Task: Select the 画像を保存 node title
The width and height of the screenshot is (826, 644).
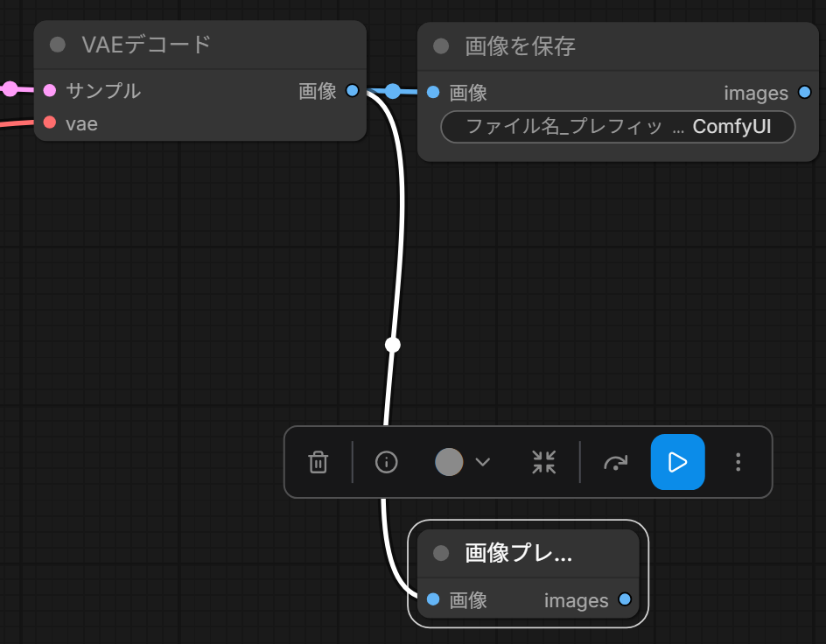Action: pos(520,46)
